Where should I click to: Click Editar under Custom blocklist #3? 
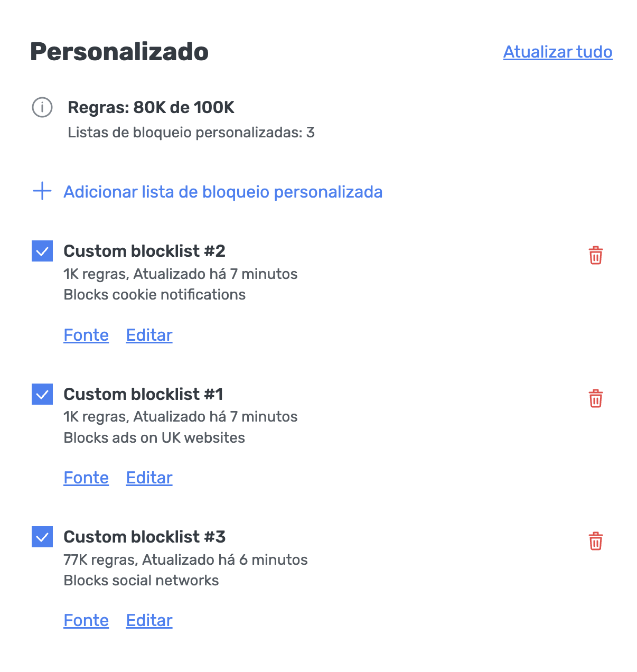(149, 620)
